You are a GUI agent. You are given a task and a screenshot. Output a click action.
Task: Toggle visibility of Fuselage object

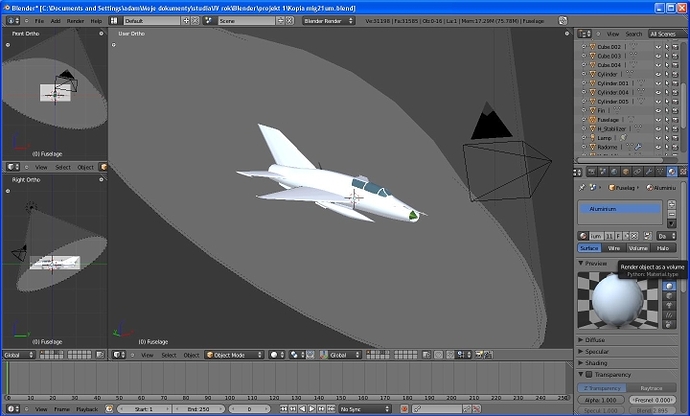[x=658, y=120]
